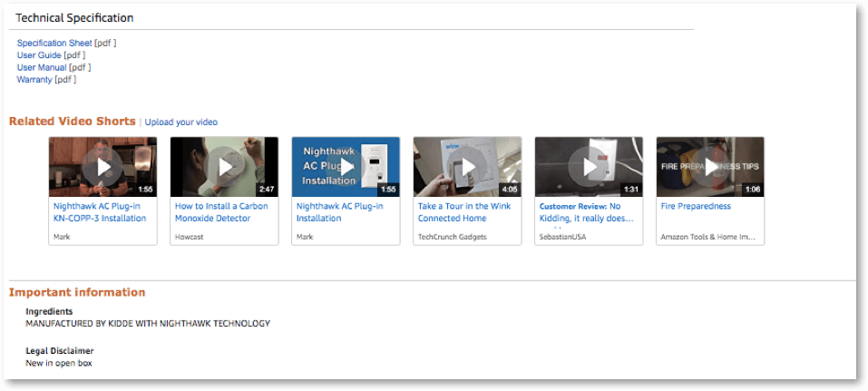Open How to Install a Carbon Monoxide Detector title
The width and height of the screenshot is (868, 391).
tap(222, 212)
